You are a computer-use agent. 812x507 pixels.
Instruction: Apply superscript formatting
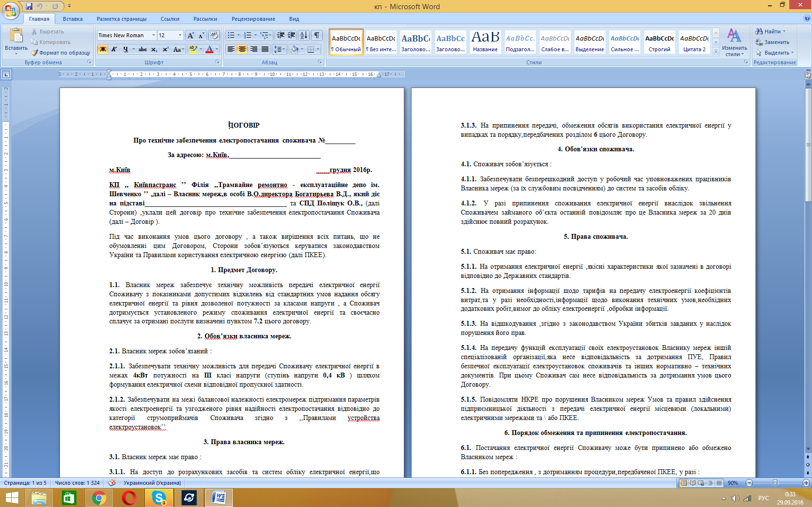click(165, 49)
